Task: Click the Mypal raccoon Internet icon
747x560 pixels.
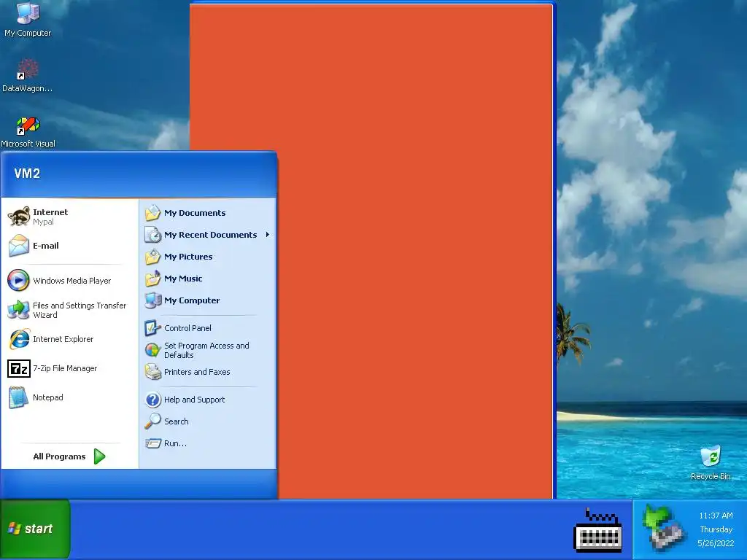Action: (x=18, y=217)
